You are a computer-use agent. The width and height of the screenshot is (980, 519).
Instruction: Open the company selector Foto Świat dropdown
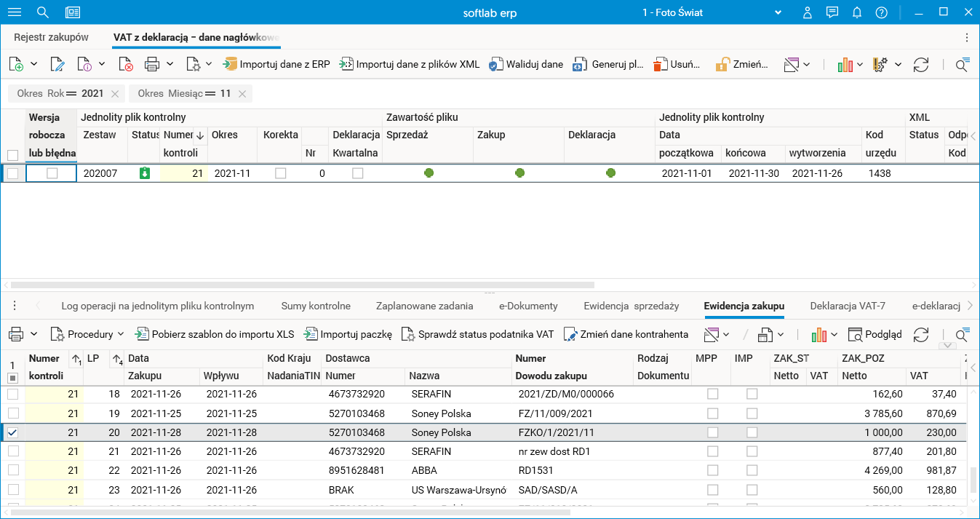pyautogui.click(x=778, y=12)
